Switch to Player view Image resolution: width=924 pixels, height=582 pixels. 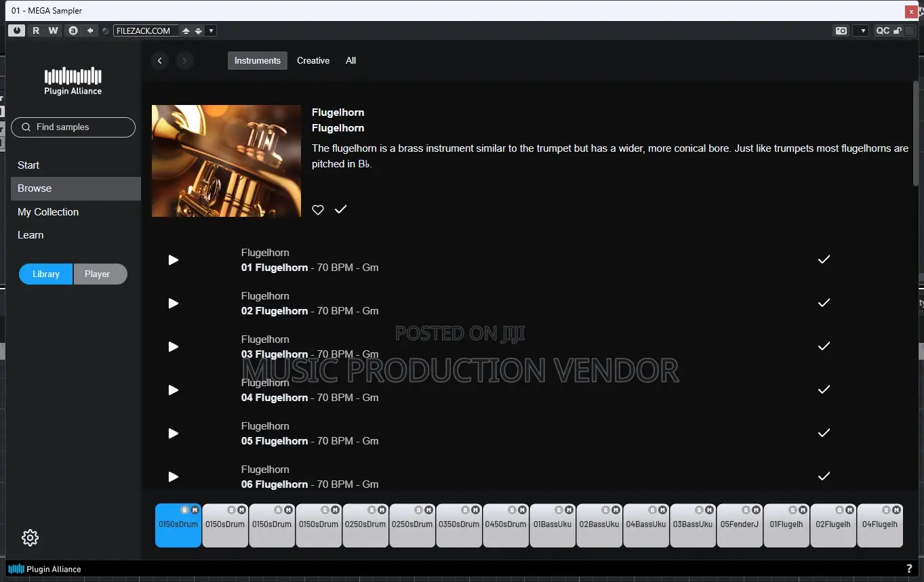coord(100,274)
